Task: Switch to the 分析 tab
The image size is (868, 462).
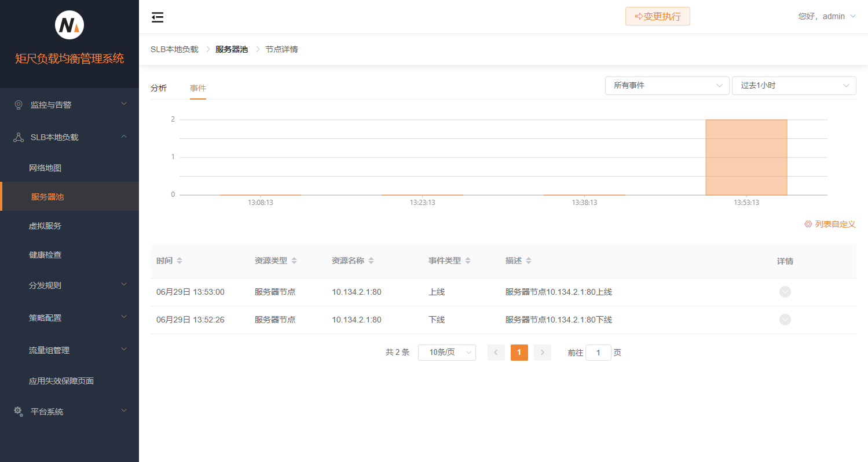Action: pyautogui.click(x=159, y=88)
